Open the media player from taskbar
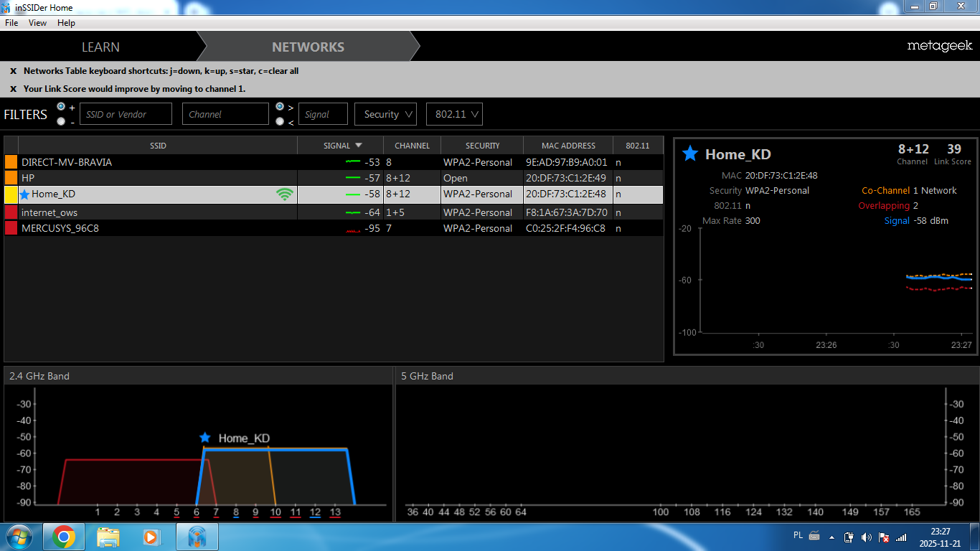Screen dimensions: 980x551 click(151, 537)
